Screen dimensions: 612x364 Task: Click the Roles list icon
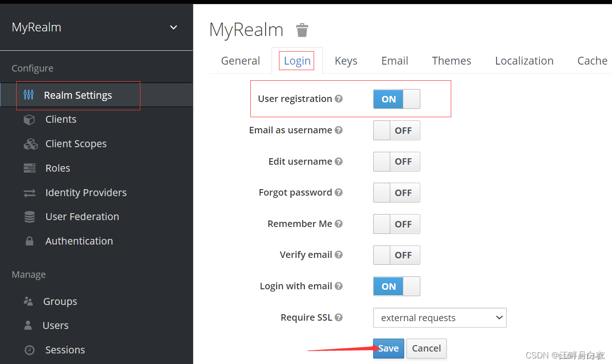30,168
